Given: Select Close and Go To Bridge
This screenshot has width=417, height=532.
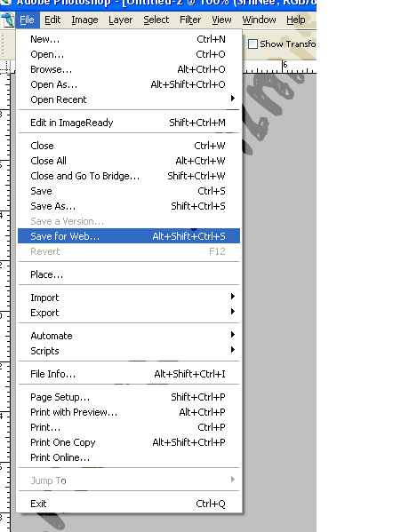Looking at the screenshot, I should pos(129,176).
